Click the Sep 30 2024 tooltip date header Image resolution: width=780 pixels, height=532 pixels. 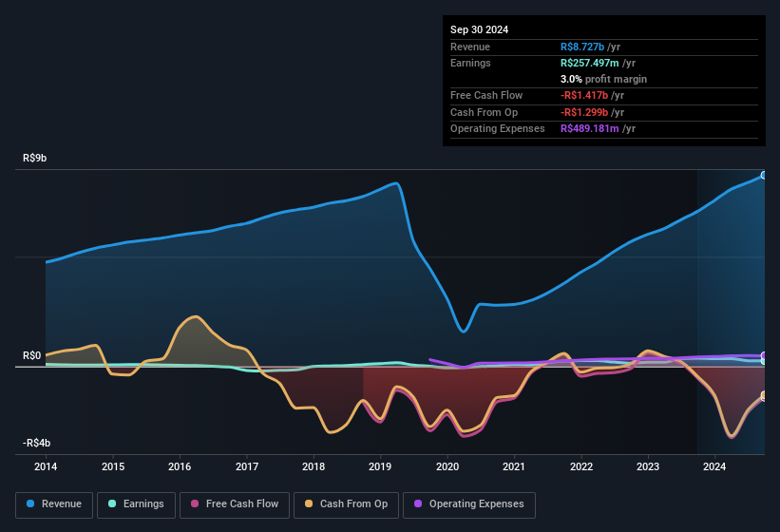click(479, 29)
